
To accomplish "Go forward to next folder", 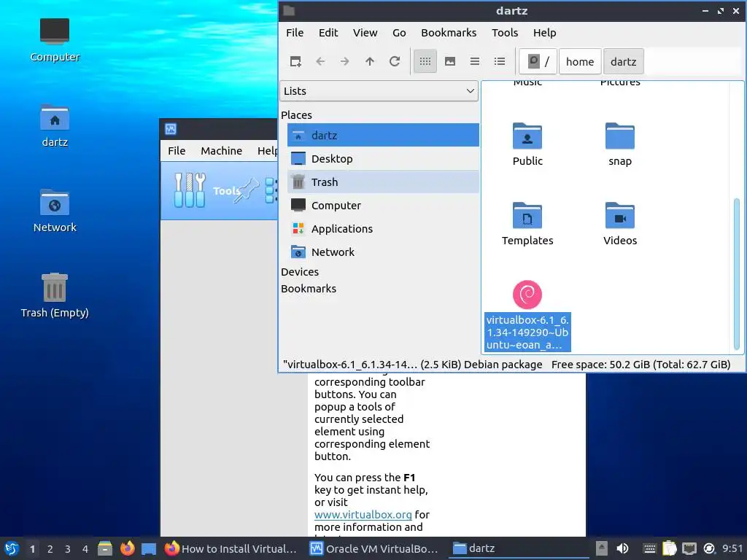I will tap(345, 61).
